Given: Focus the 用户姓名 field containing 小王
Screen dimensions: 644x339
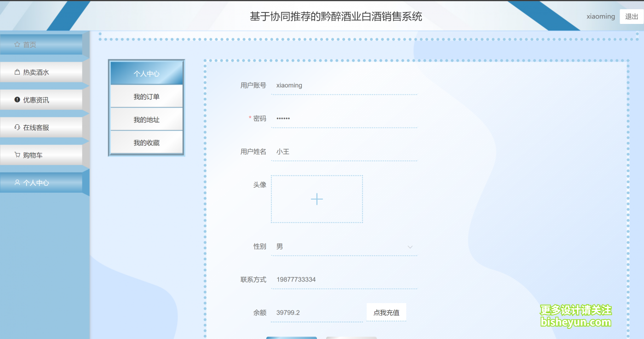Looking at the screenshot, I should coord(344,152).
